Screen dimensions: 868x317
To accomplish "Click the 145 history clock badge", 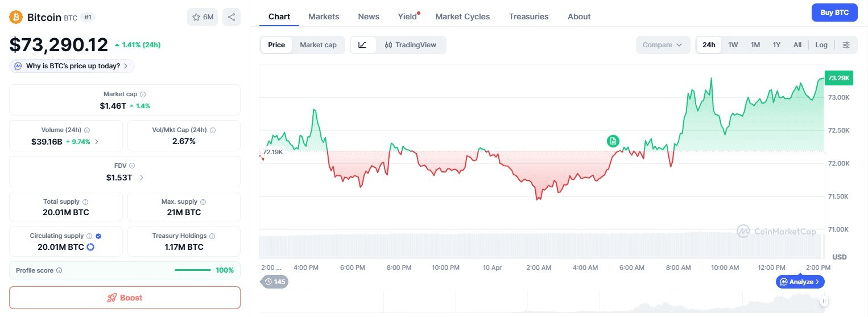I will coord(274,282).
